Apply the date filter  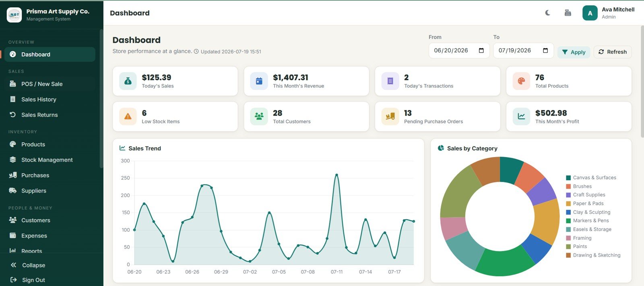[x=574, y=52]
